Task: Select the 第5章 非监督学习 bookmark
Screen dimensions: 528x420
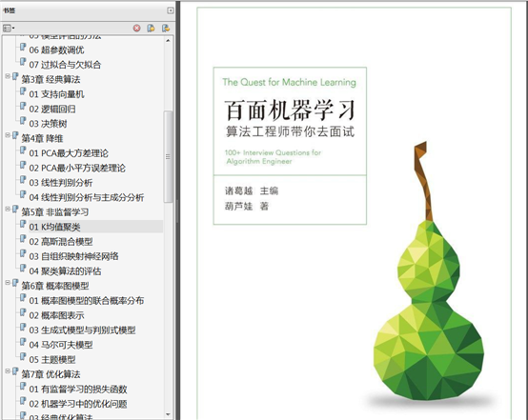Action: click(55, 212)
